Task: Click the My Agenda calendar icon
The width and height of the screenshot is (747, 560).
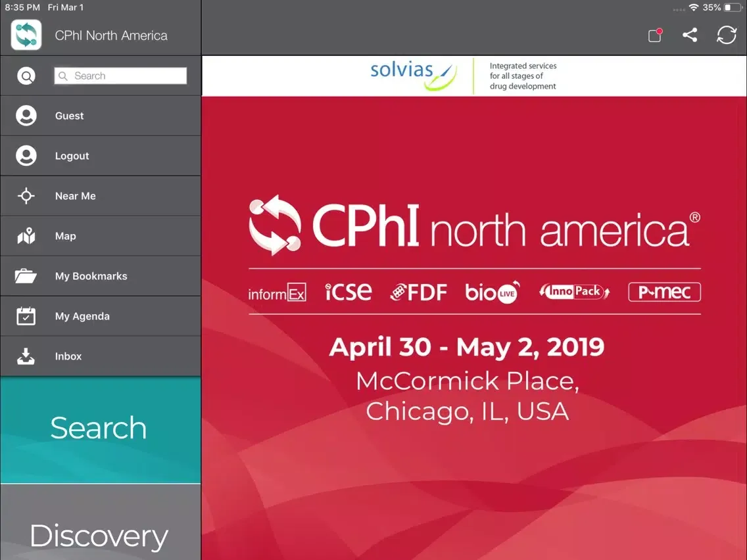Action: click(26, 315)
